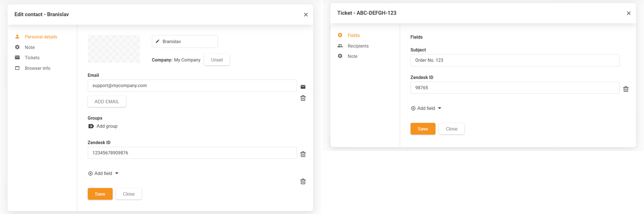The height and width of the screenshot is (214, 644).
Task: Click the envelope icon beside the email field
Action: coord(303,87)
